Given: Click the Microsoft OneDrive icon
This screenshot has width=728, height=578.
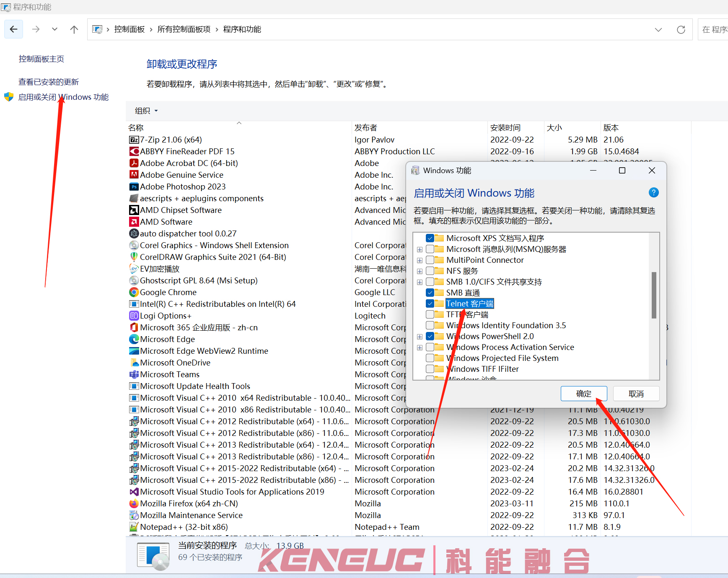Looking at the screenshot, I should coord(134,363).
